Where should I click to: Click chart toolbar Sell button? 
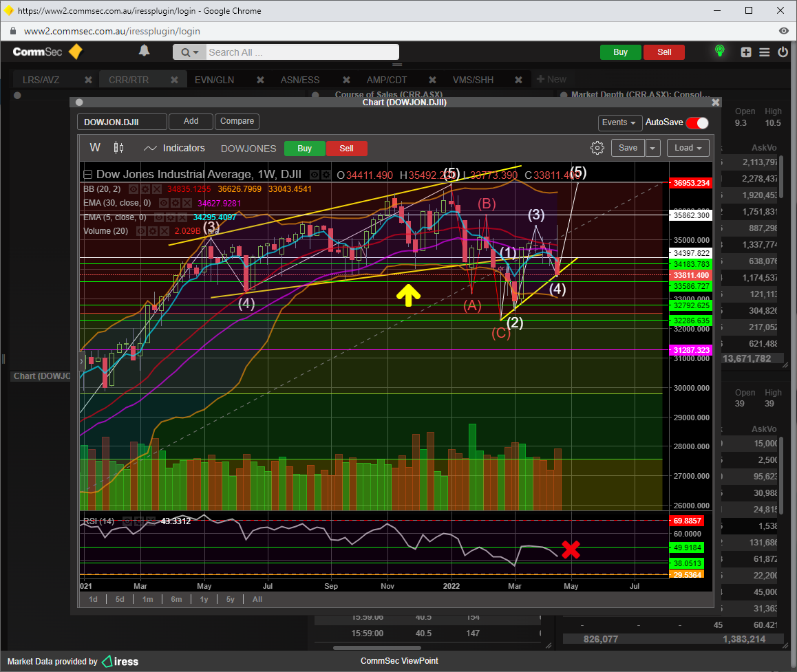coord(347,149)
